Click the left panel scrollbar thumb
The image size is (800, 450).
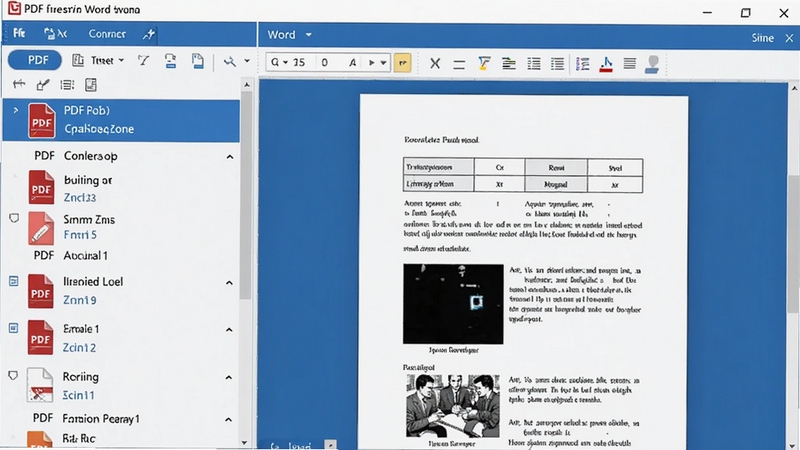pyautogui.click(x=246, y=196)
